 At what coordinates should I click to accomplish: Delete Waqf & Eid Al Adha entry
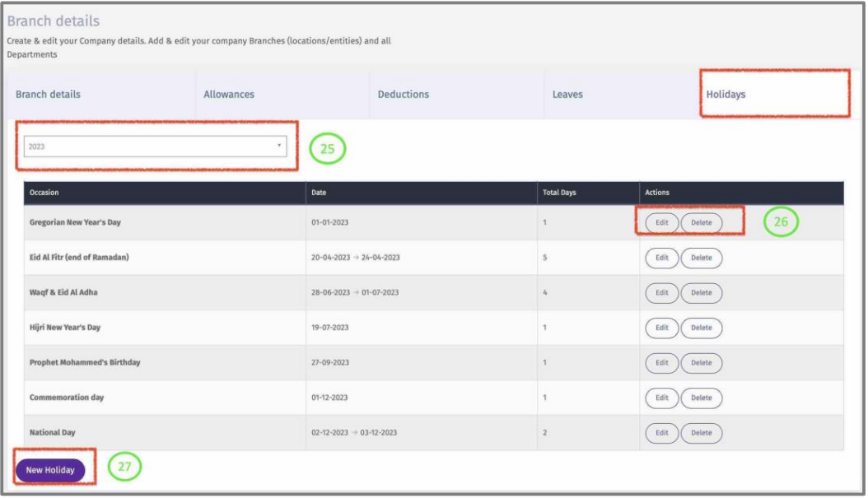pos(701,293)
